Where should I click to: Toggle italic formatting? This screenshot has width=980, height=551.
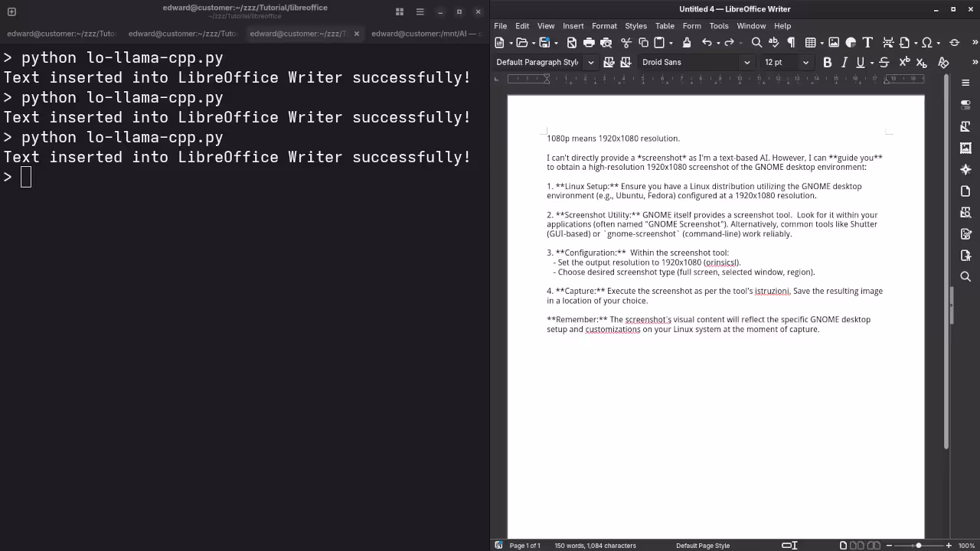pyautogui.click(x=844, y=62)
